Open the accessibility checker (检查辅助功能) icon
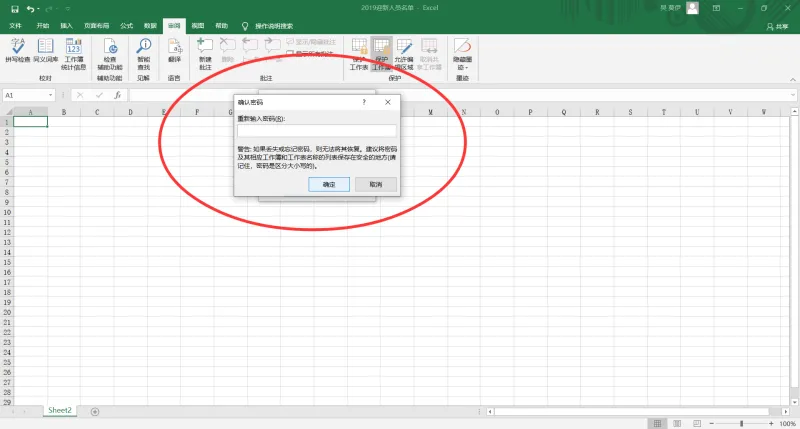 pyautogui.click(x=110, y=54)
